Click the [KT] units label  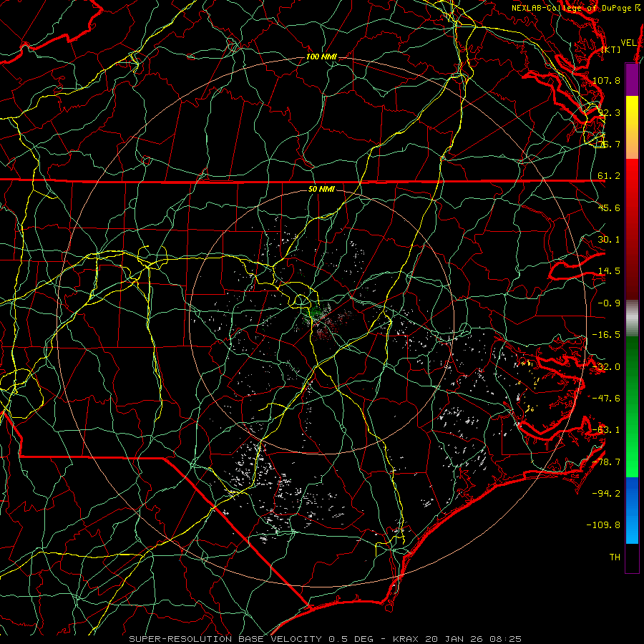click(611, 49)
